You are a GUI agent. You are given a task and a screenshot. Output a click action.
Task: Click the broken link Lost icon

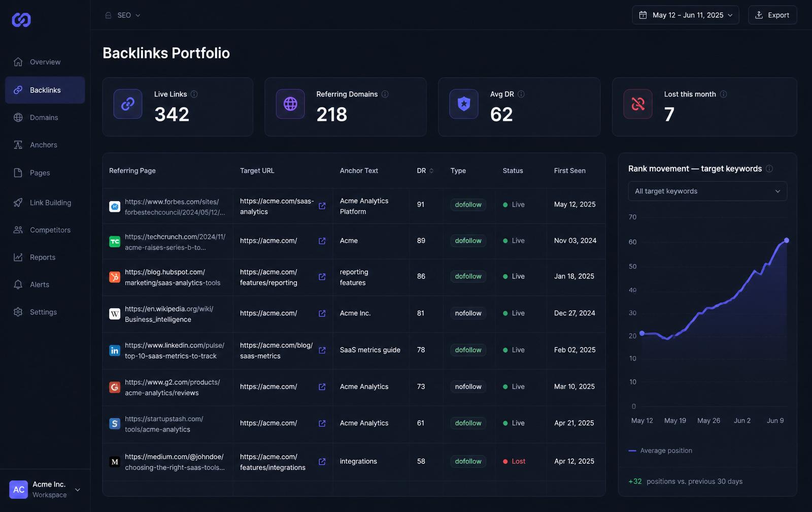638,104
